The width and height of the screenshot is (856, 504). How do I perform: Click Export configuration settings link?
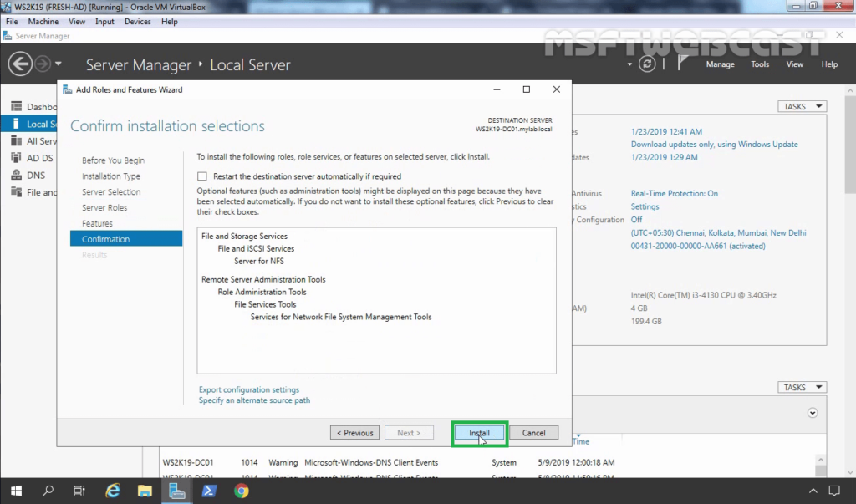pos(249,389)
